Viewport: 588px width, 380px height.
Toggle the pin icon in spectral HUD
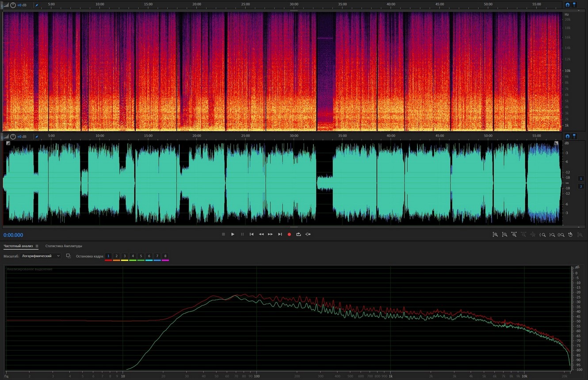(x=36, y=5)
